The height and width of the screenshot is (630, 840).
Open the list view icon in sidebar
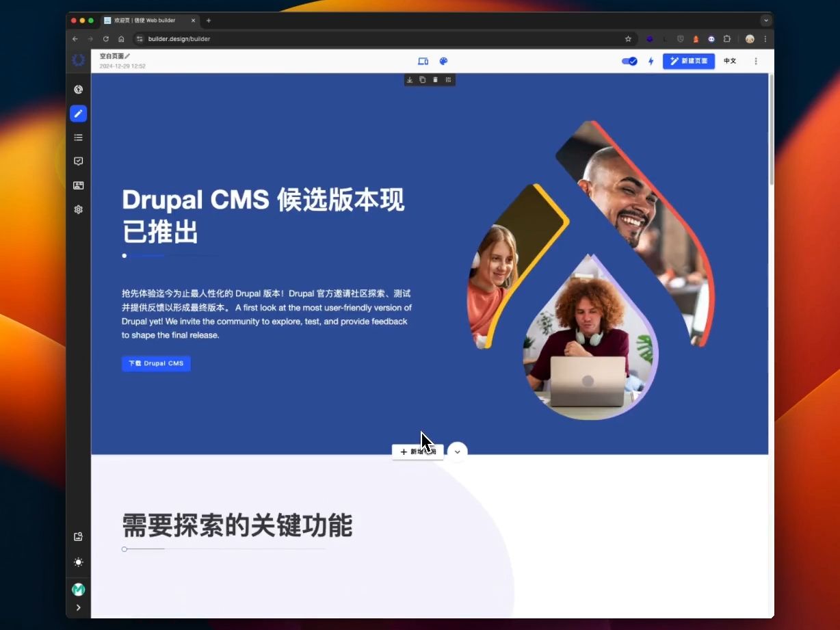(x=79, y=137)
